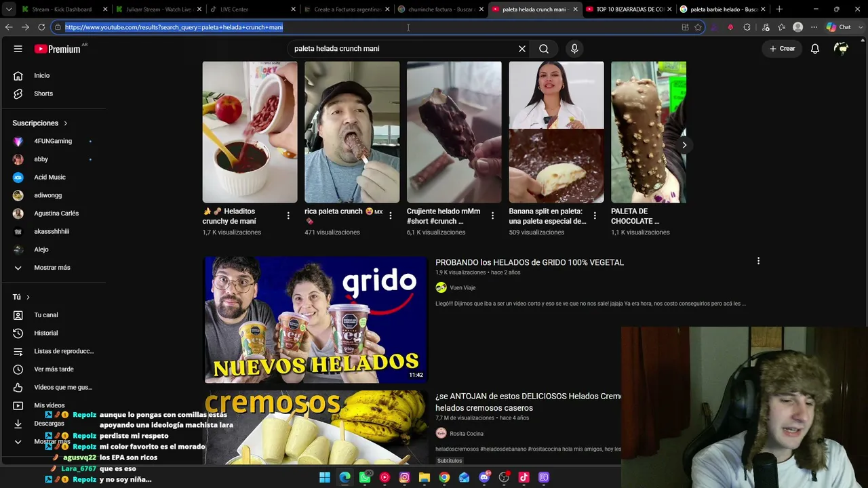Open the browser three-dot settings menu

point(814,27)
